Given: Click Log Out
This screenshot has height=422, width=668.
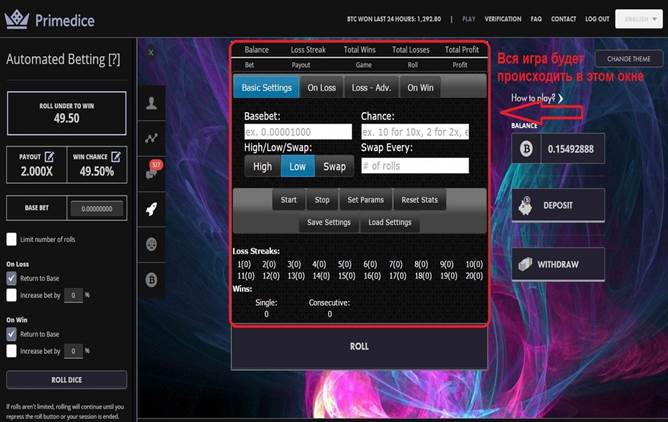Looking at the screenshot, I should (x=597, y=19).
